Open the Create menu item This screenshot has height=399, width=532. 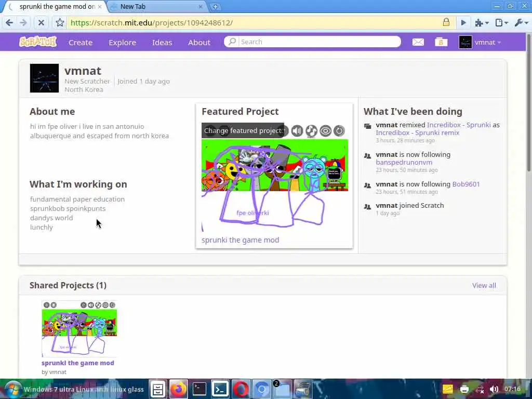81,42
